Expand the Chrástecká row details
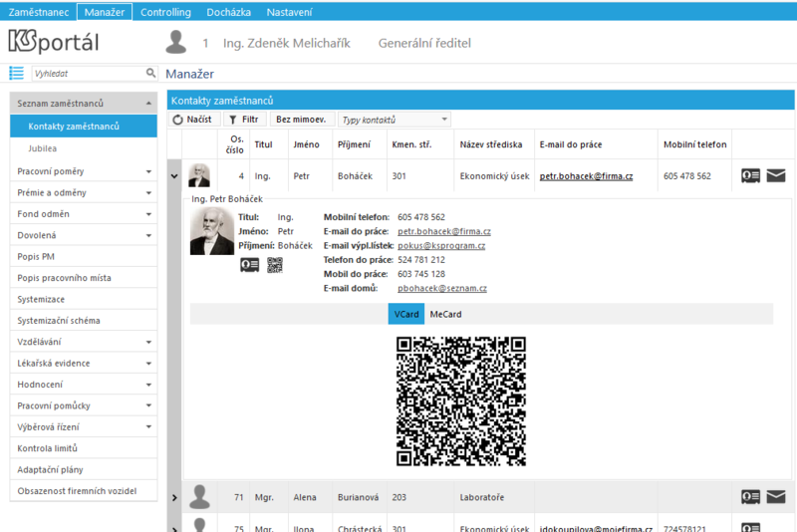Screen dimensions: 797x532 pos(174,528)
